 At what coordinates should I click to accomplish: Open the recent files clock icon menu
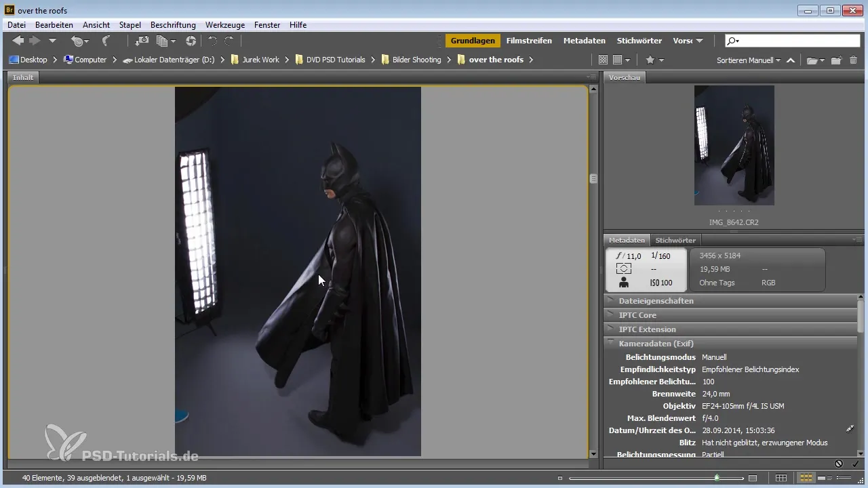coord(79,41)
